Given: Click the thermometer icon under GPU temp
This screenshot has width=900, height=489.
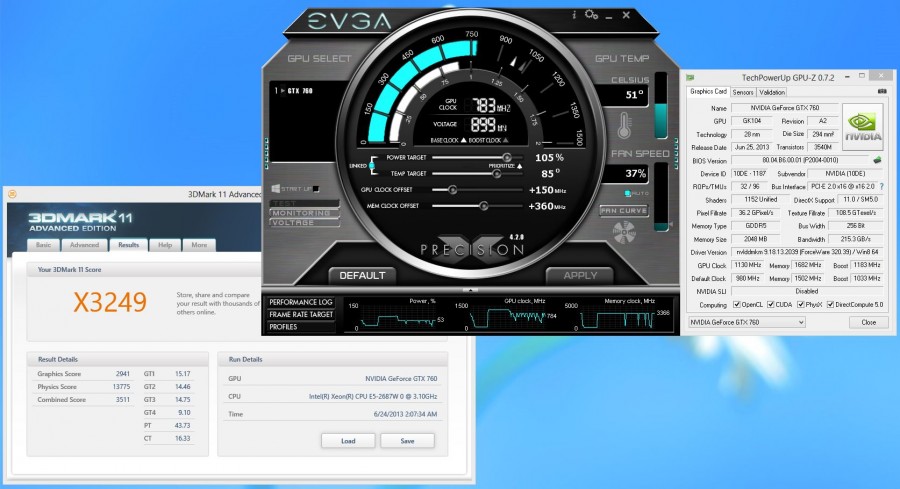Looking at the screenshot, I should [x=624, y=126].
